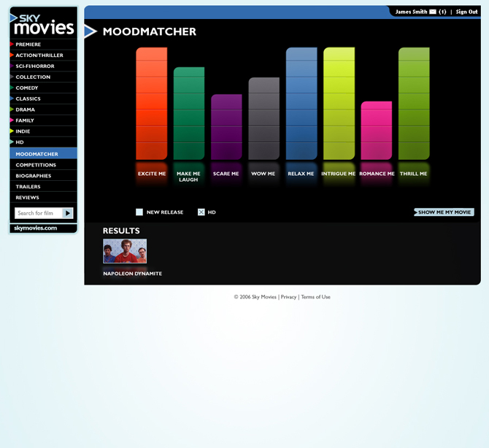
Task: Click the blue Moodmatcher title arrow icon
Action: 91,31
